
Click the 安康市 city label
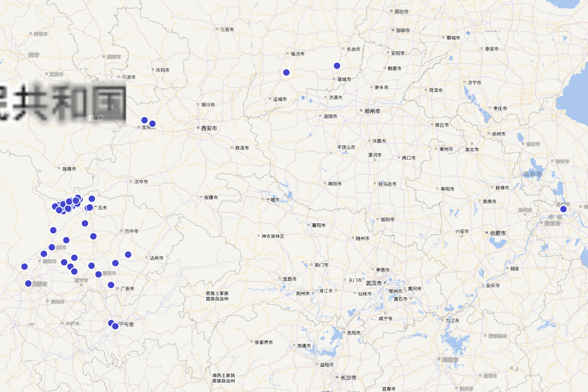(x=211, y=197)
